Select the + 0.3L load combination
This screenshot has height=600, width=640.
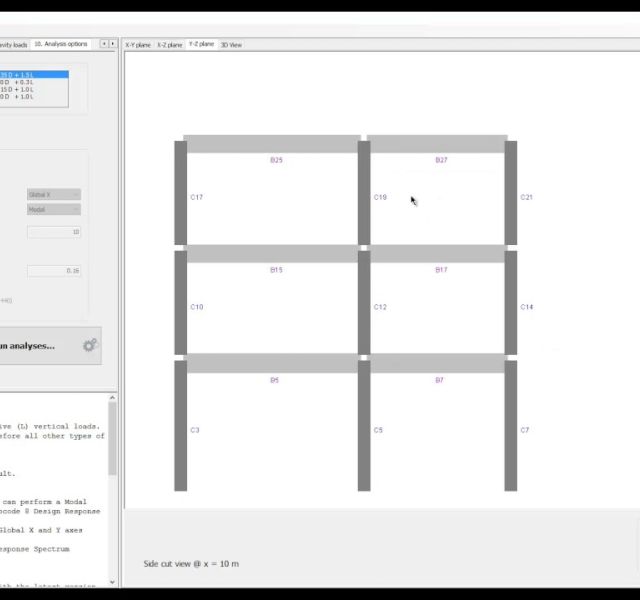tap(34, 82)
